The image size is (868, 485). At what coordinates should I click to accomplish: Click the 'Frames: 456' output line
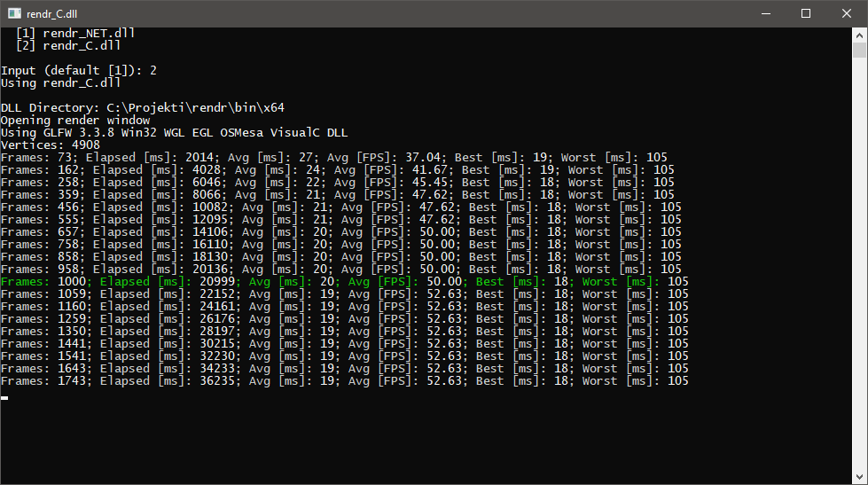[x=341, y=207]
